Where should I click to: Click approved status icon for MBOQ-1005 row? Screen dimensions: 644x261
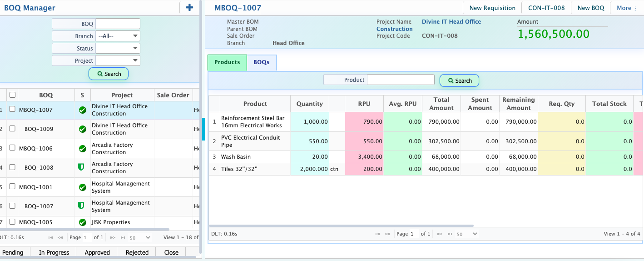point(83,222)
